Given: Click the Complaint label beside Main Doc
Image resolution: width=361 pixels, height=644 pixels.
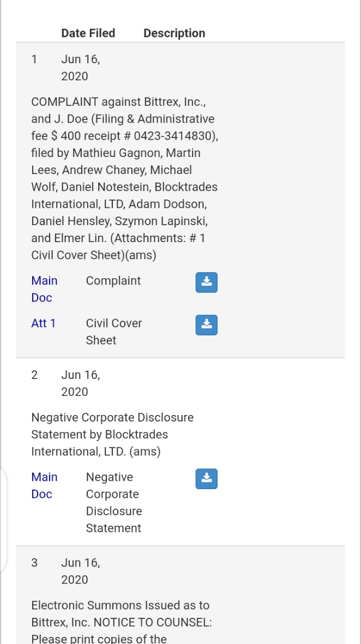Looking at the screenshot, I should pos(113,281).
